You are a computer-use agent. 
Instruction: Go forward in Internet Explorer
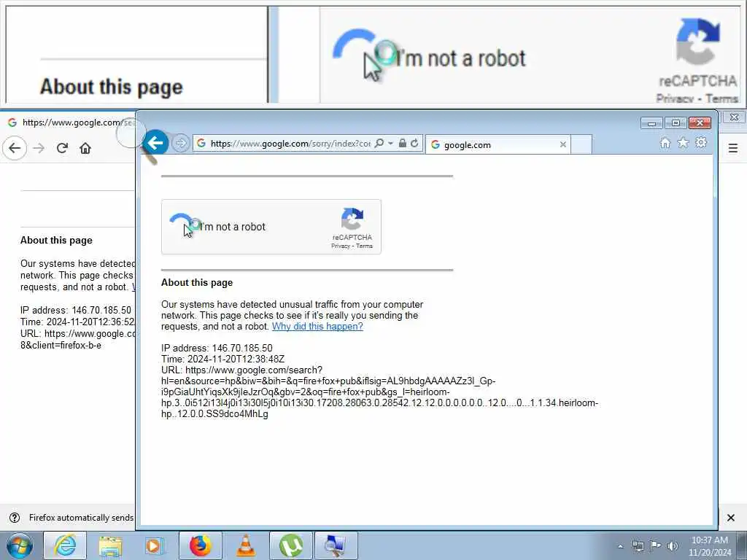[180, 143]
